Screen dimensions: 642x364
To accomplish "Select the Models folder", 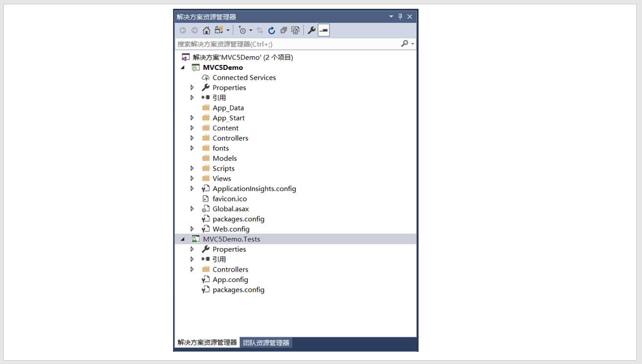I will [224, 158].
